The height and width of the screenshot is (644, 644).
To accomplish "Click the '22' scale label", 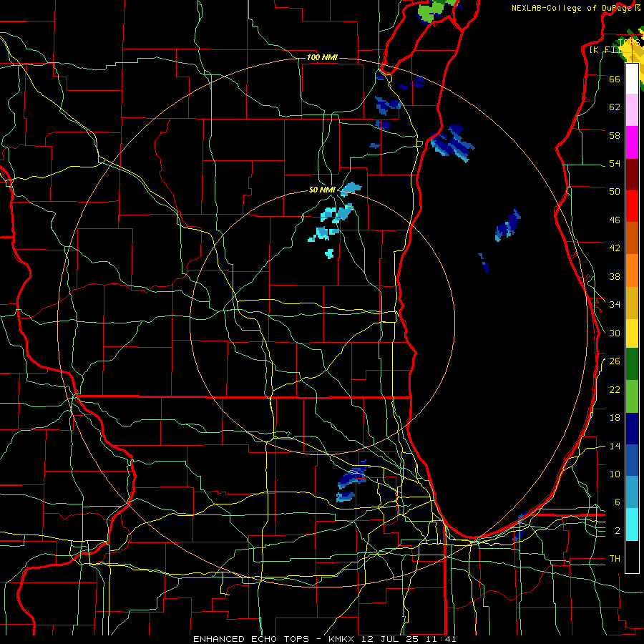I will (x=615, y=389).
